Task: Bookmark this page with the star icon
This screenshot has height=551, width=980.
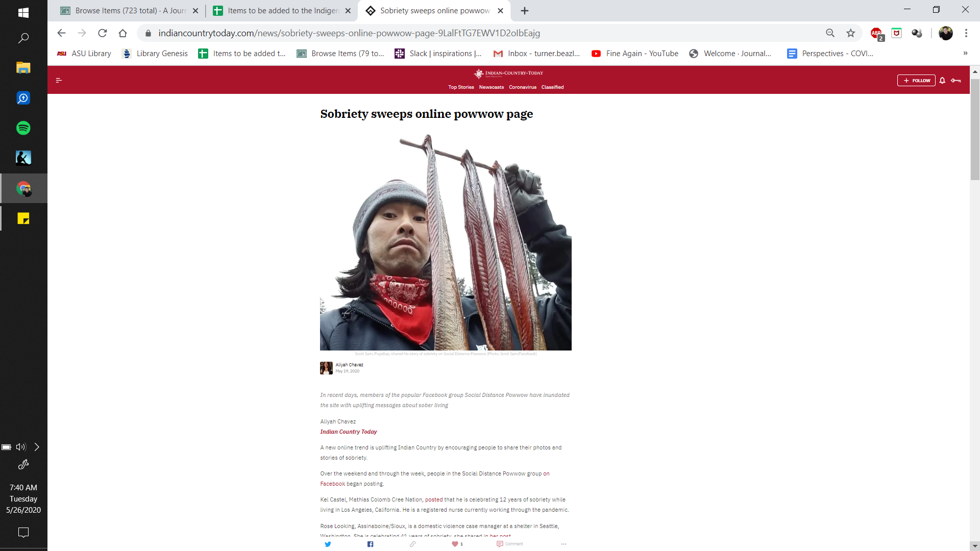Action: click(850, 33)
